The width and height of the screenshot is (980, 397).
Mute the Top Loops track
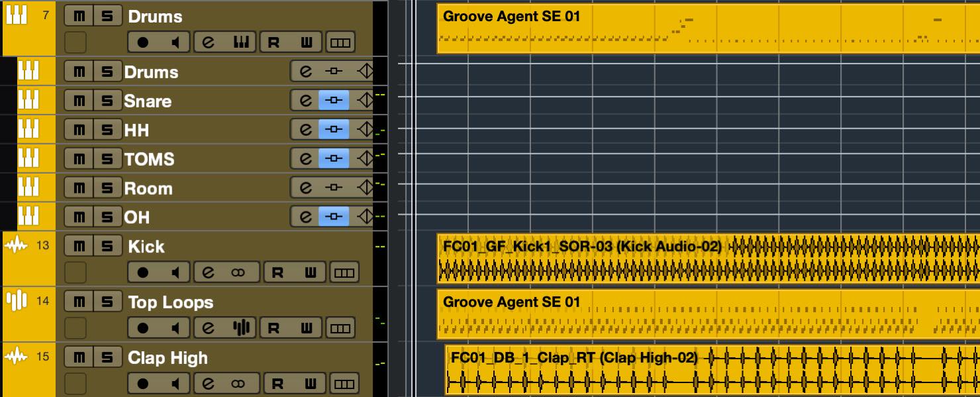(x=79, y=302)
